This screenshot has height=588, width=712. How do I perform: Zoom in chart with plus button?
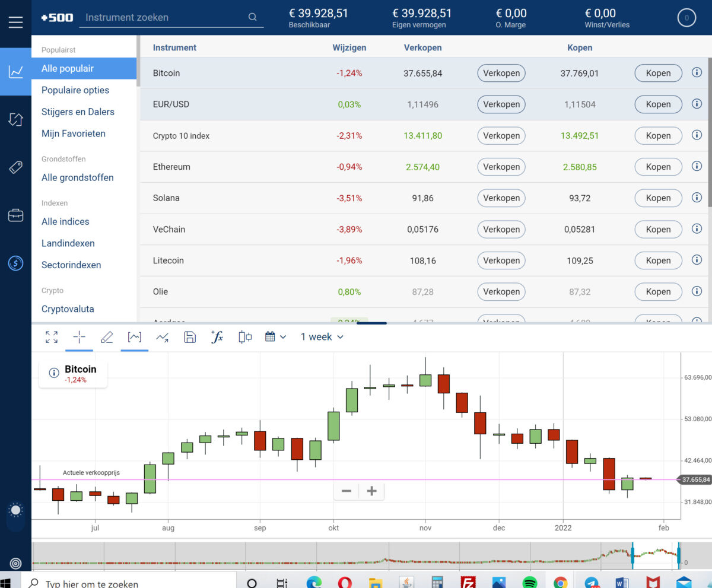point(371,491)
